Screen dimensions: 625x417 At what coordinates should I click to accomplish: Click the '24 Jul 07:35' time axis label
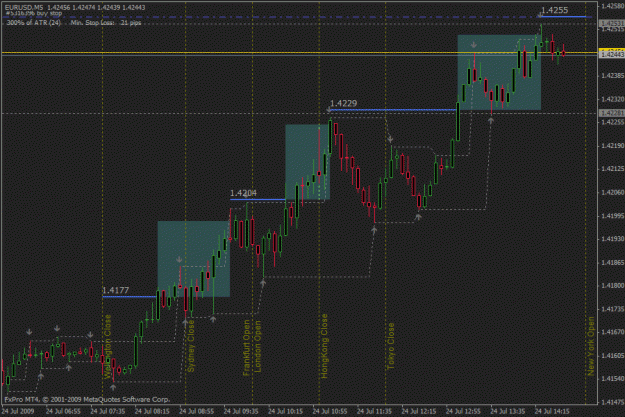pyautogui.click(x=108, y=411)
